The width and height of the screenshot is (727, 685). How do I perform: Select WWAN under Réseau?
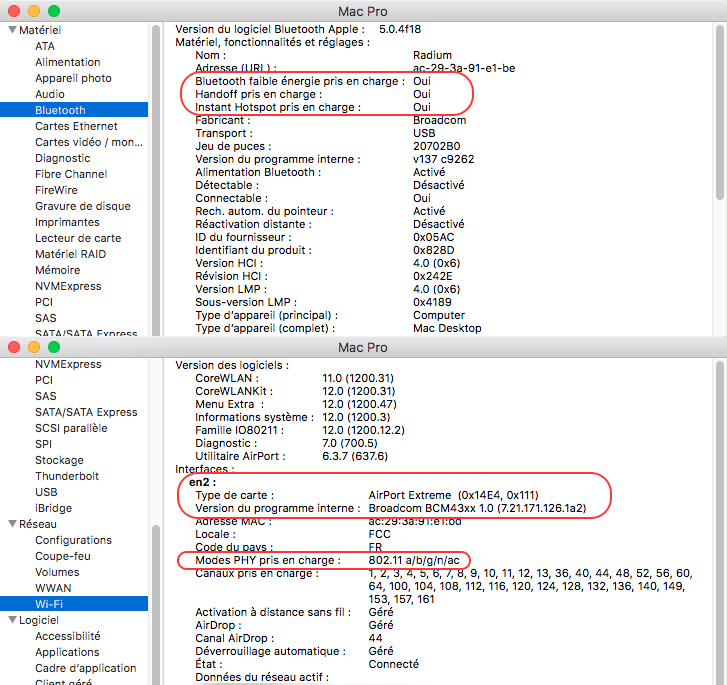point(53,588)
